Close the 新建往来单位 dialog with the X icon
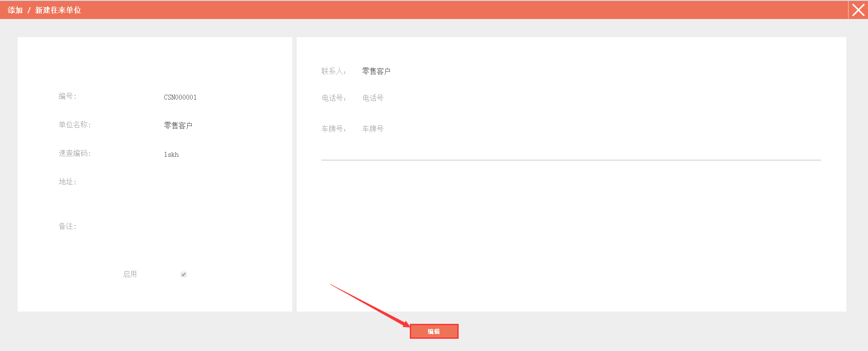 pos(858,10)
